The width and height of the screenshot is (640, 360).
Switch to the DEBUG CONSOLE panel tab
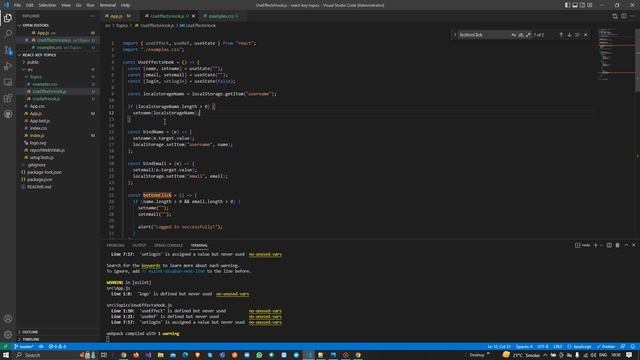(168, 245)
